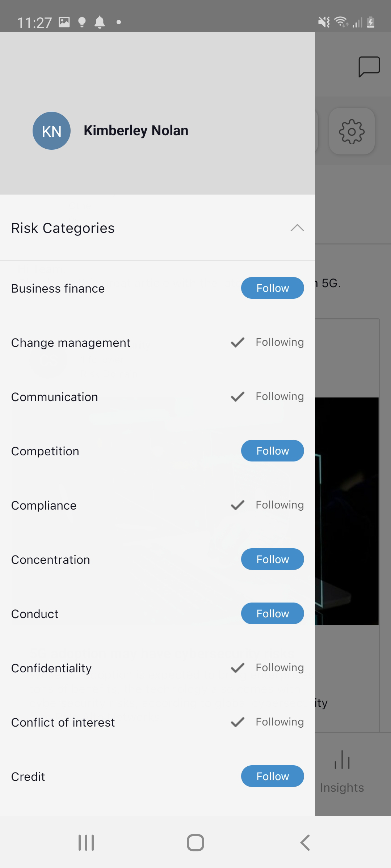Screen dimensions: 391x868
Task: Collapse the Risk Categories chevron
Action: coord(297,228)
